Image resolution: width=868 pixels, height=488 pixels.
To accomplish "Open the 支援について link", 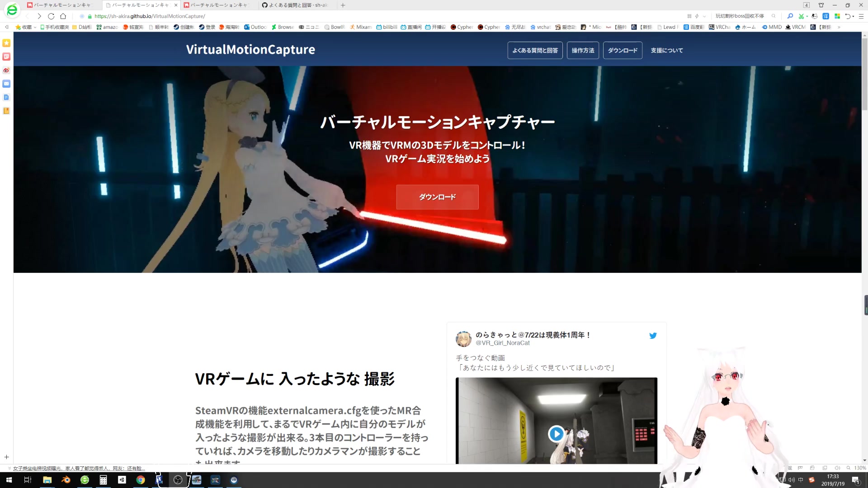I will pyautogui.click(x=667, y=50).
